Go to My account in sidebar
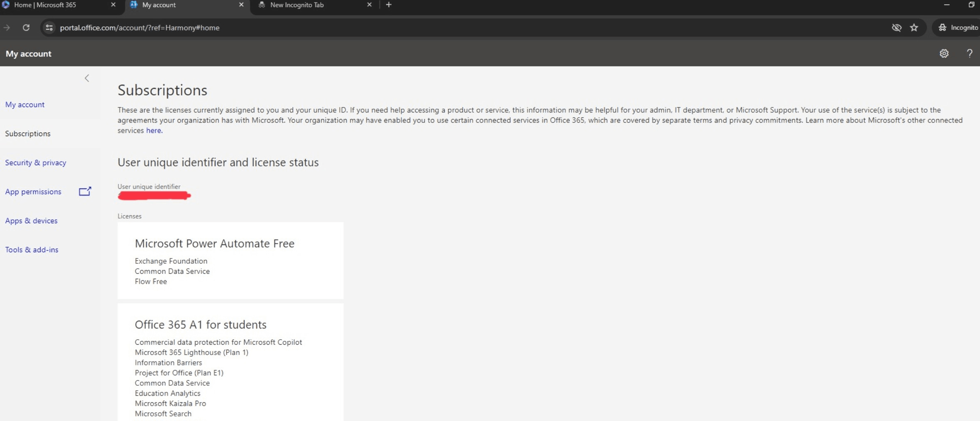980x421 pixels. (x=25, y=105)
